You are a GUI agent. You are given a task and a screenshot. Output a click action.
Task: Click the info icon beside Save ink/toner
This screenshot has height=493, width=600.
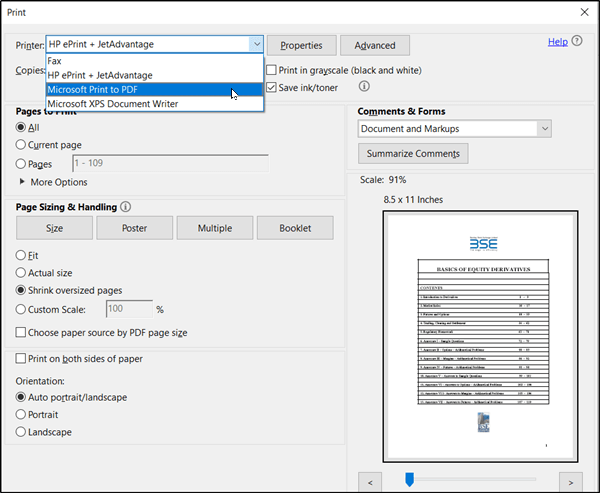364,86
